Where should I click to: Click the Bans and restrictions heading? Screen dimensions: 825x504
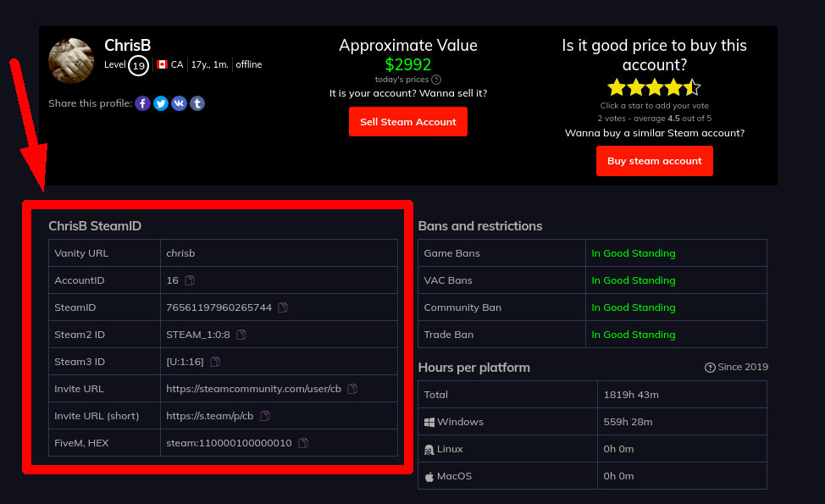480,225
